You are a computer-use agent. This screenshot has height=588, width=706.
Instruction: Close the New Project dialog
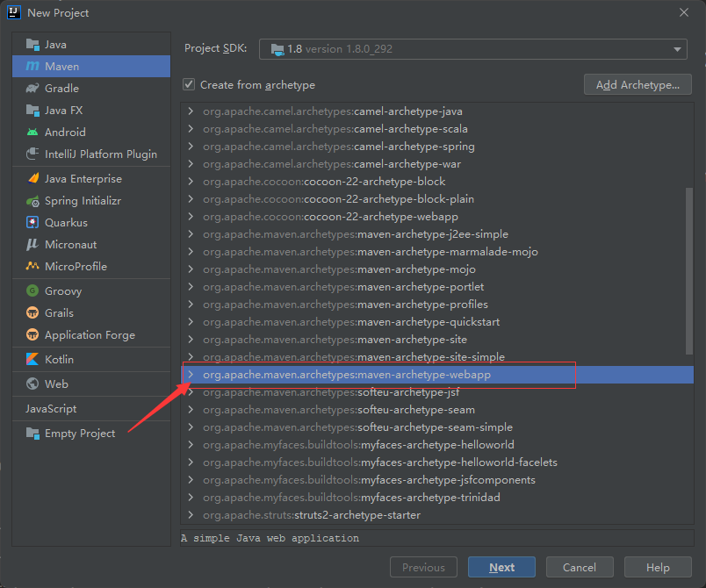pos(684,12)
